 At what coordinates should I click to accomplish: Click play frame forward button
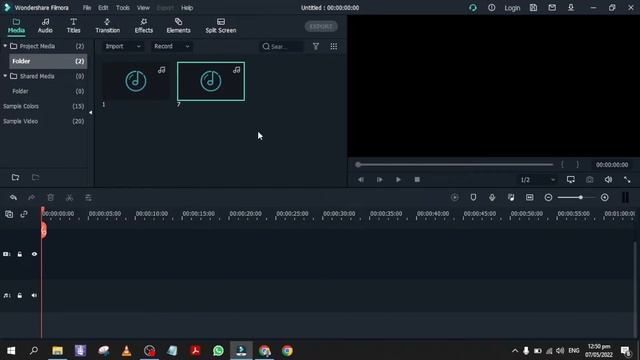coord(380,180)
